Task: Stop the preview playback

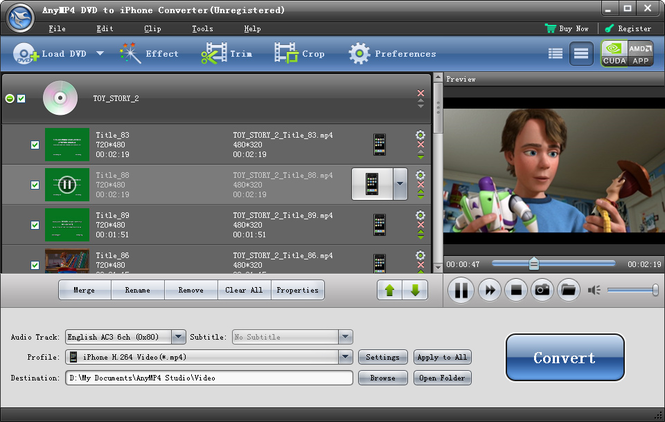Action: pyautogui.click(x=516, y=290)
